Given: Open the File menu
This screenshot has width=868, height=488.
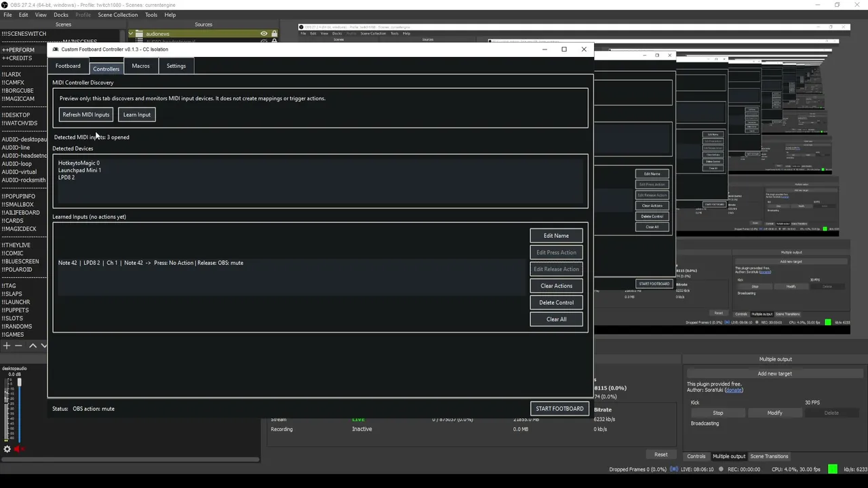Looking at the screenshot, I should click(7, 14).
